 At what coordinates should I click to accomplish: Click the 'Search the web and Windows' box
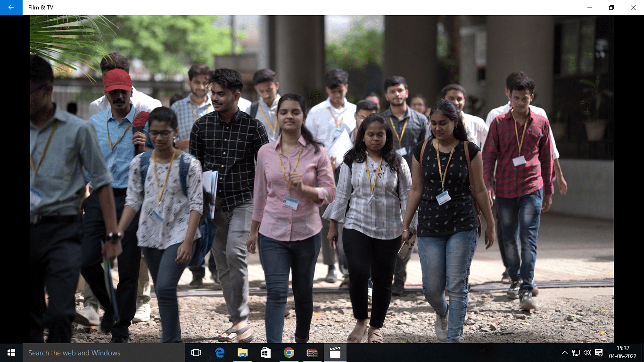(104, 353)
